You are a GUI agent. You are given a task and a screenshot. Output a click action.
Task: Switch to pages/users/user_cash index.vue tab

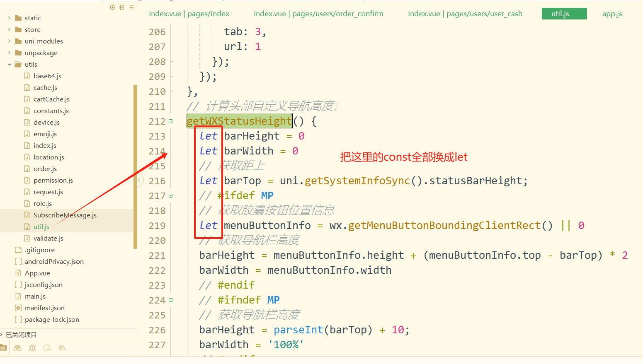coord(465,14)
